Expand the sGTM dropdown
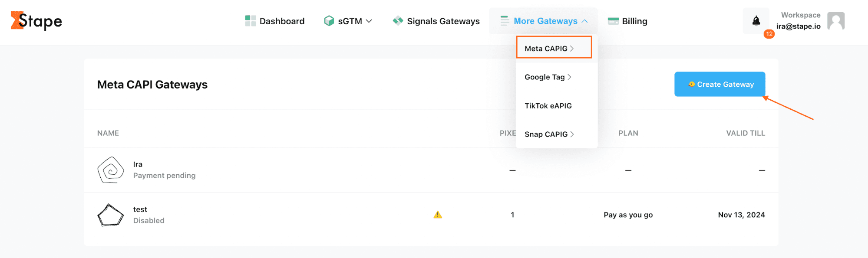 pos(348,21)
